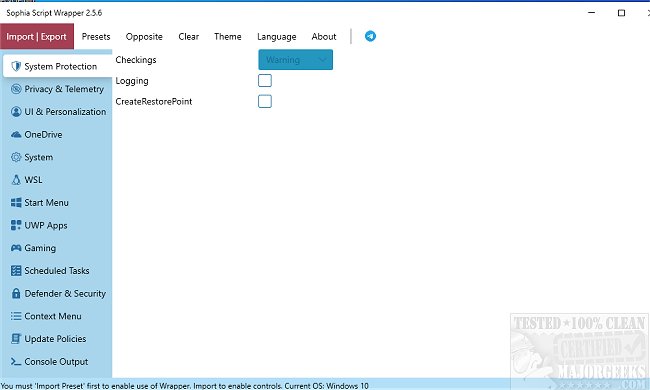Click the Sophia Script Wrapper title text
The height and width of the screenshot is (390, 650).
pyautogui.click(x=54, y=13)
